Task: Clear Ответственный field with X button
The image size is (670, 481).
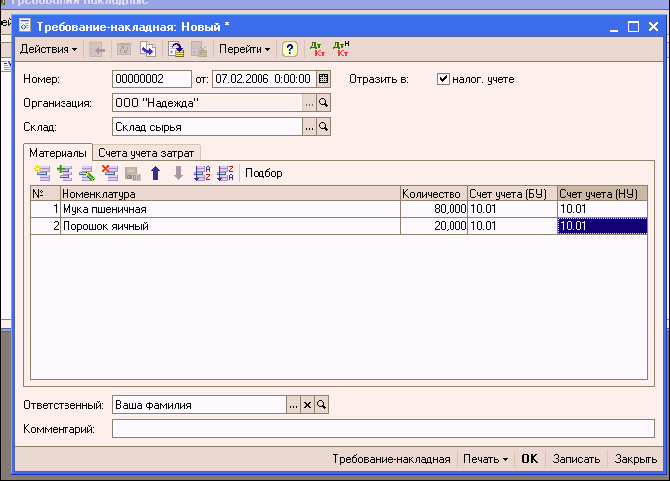Action: 308,405
